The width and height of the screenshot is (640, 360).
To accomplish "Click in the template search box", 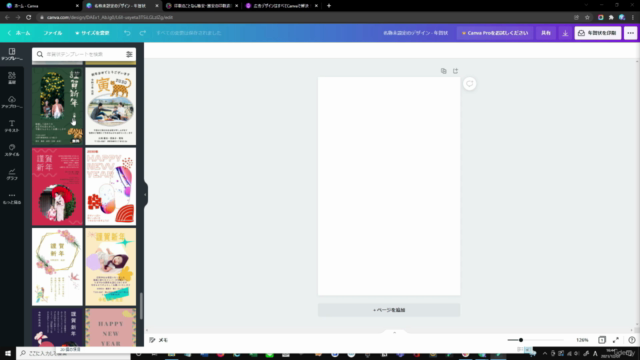I will [x=84, y=54].
